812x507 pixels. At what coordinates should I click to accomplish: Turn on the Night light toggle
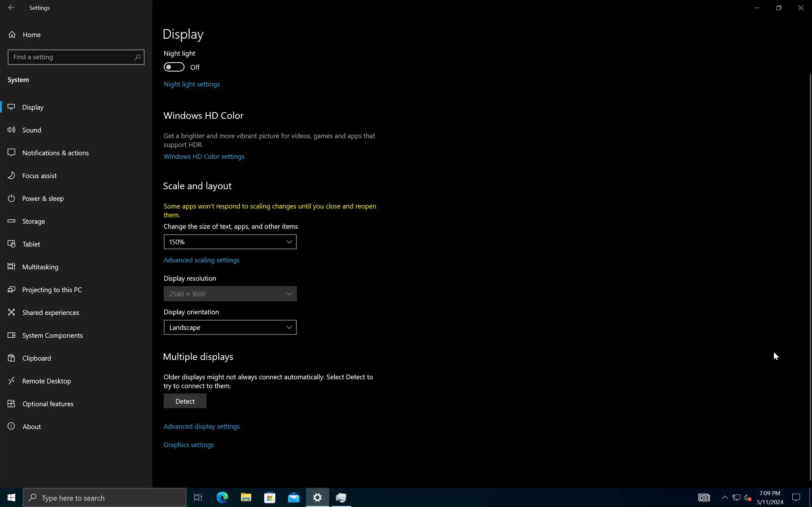[174, 67]
